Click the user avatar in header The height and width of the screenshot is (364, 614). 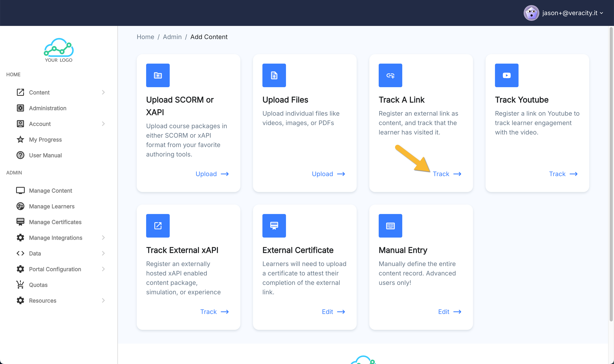(x=531, y=13)
